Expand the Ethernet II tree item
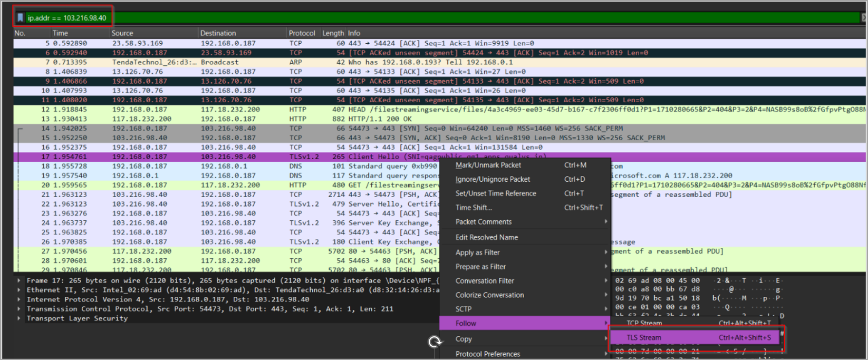Image resolution: width=868 pixels, height=360 pixels. (x=19, y=290)
